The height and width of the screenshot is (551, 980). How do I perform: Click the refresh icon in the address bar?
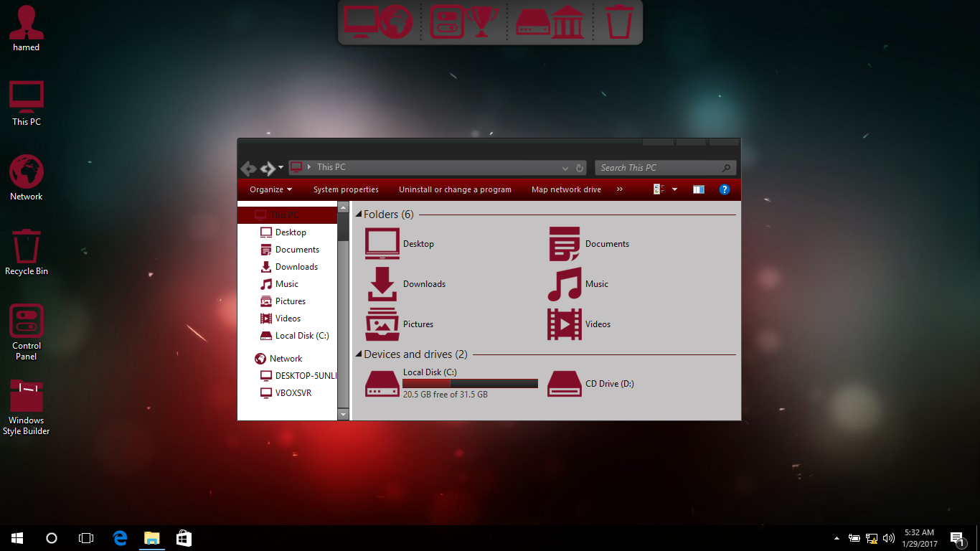(x=580, y=168)
